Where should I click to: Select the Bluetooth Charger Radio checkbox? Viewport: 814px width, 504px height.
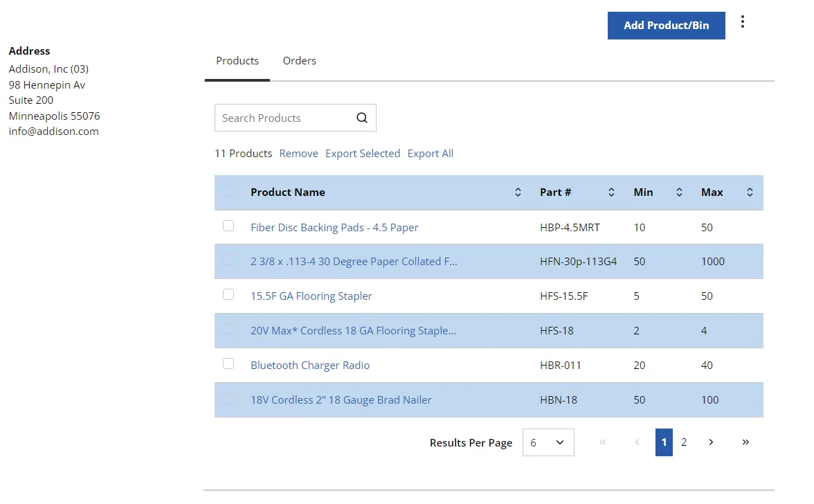tap(228, 363)
